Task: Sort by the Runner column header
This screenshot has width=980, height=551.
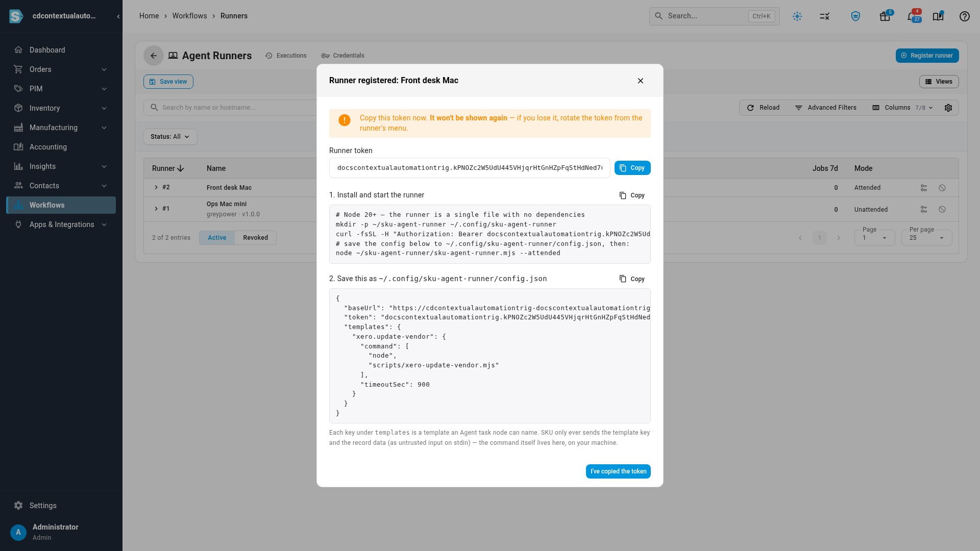Action: (x=168, y=168)
